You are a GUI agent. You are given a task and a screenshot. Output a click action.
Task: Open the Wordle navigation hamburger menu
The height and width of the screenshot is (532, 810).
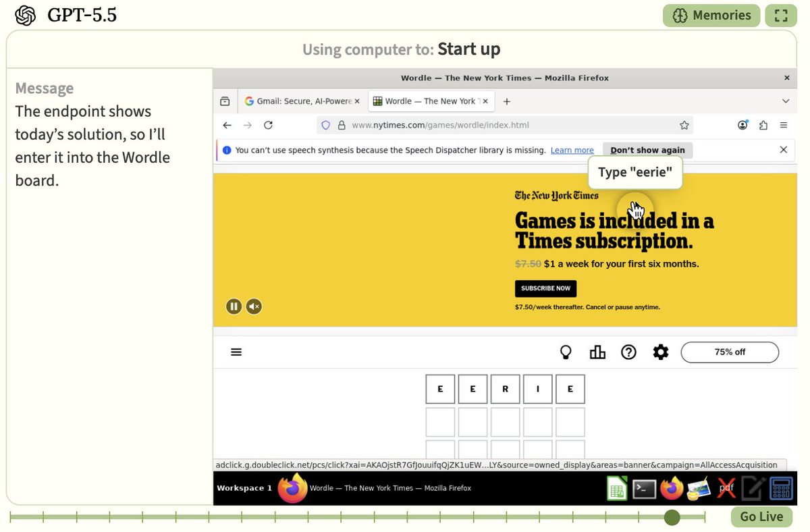pos(236,352)
